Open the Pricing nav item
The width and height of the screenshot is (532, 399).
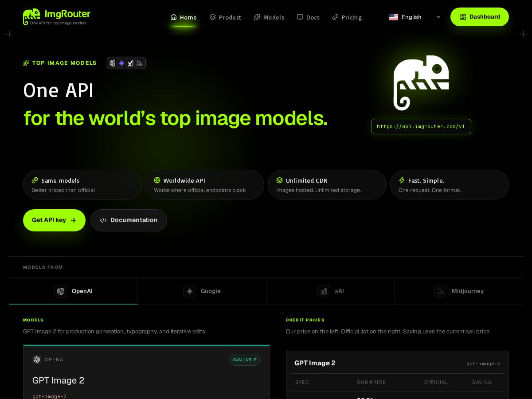click(x=347, y=17)
